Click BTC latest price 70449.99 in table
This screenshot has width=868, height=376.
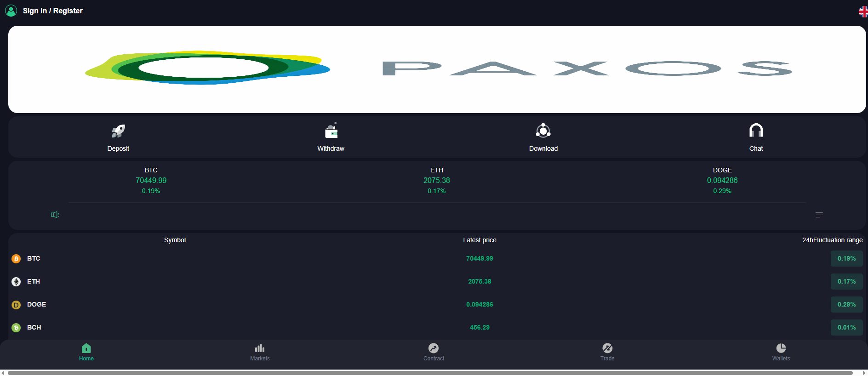click(x=480, y=258)
